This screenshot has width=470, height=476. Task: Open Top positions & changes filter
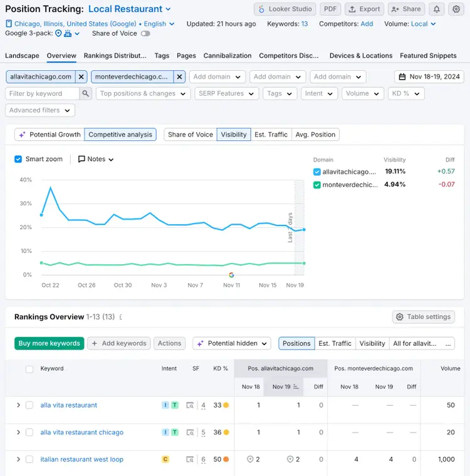[x=143, y=93]
